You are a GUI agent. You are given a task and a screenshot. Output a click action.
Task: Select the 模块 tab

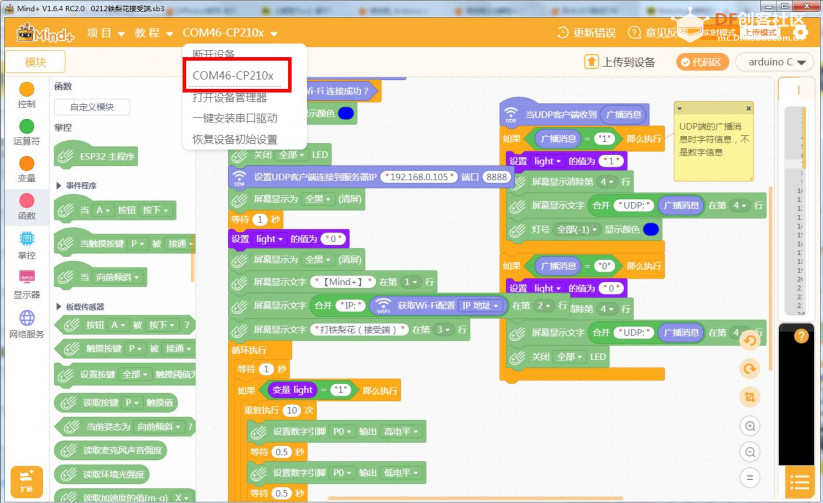pyautogui.click(x=36, y=62)
